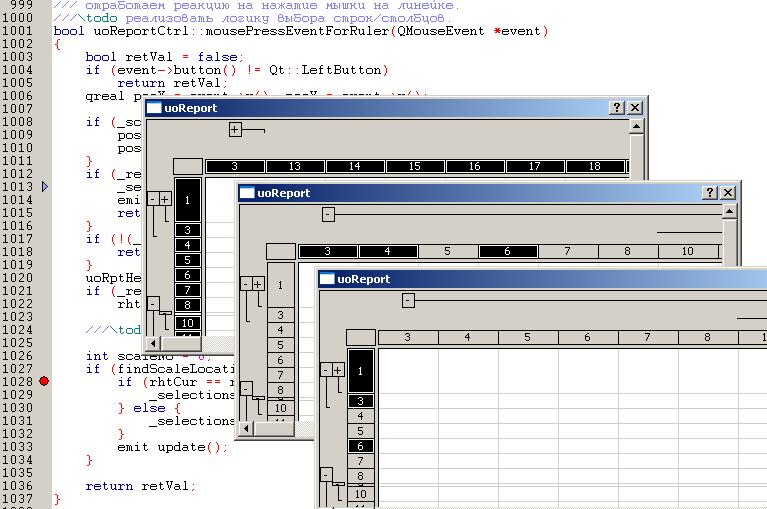Screen dimensions: 767x509
Task: Select column header 14 in the back report
Action: click(x=354, y=166)
